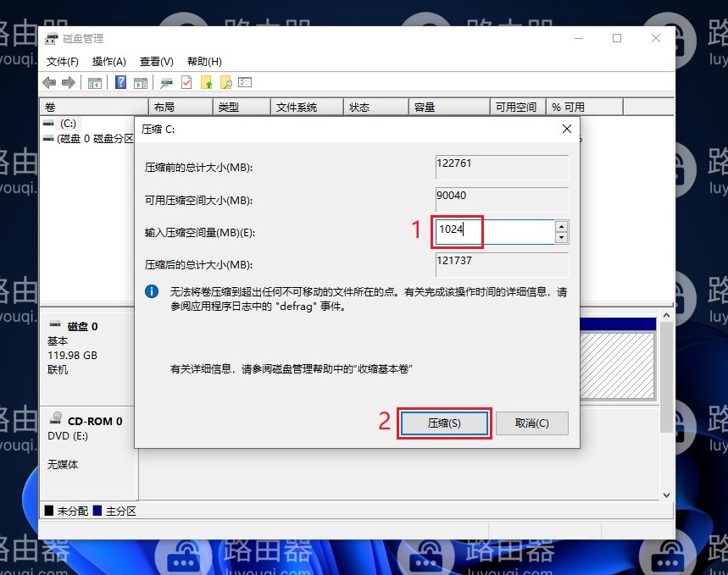Open the 帮助(H) menu
This screenshot has height=575, width=728.
click(x=204, y=62)
